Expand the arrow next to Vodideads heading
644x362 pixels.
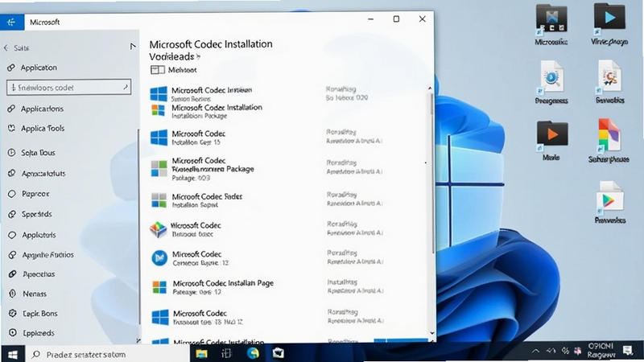(198, 56)
